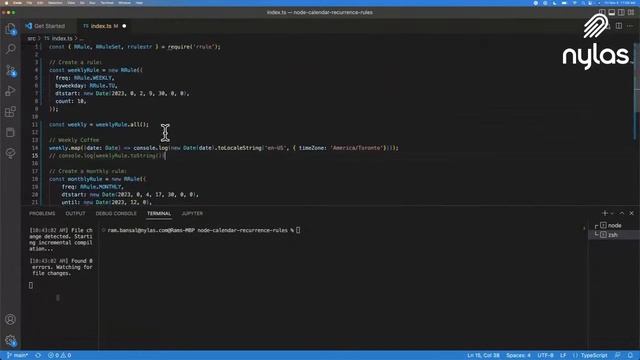Click the new terminal plus icon
Viewport: 640px width, 360px height.
[604, 213]
